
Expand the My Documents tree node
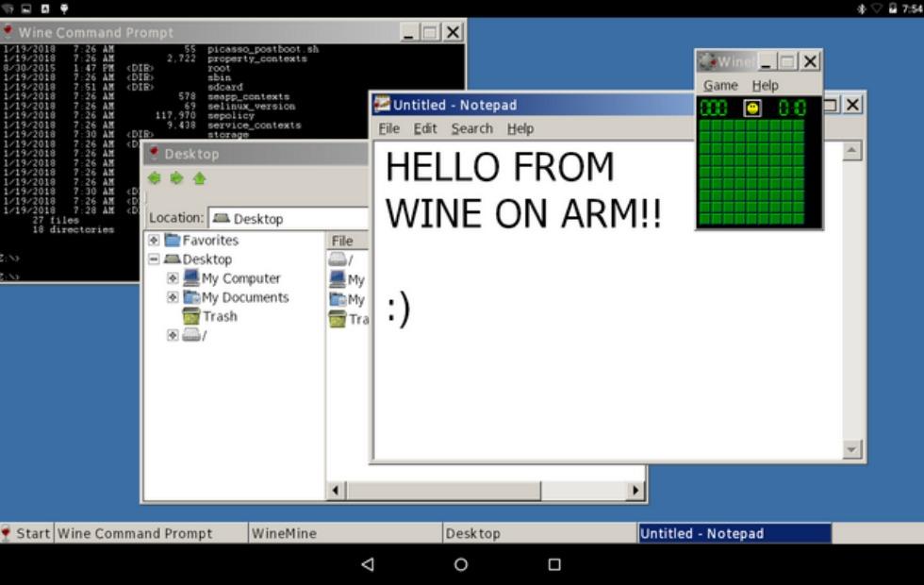click(x=172, y=297)
